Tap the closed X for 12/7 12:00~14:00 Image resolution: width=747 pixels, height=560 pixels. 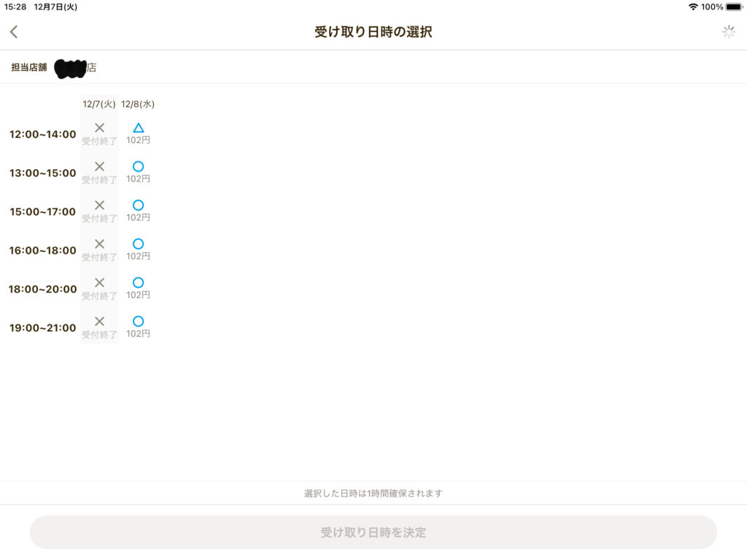[x=99, y=128]
